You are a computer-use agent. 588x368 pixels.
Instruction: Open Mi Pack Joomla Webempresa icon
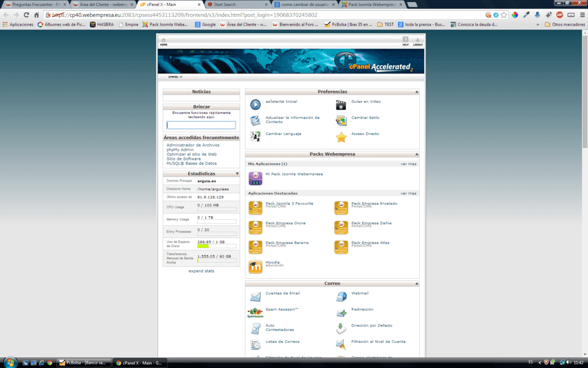click(x=256, y=178)
